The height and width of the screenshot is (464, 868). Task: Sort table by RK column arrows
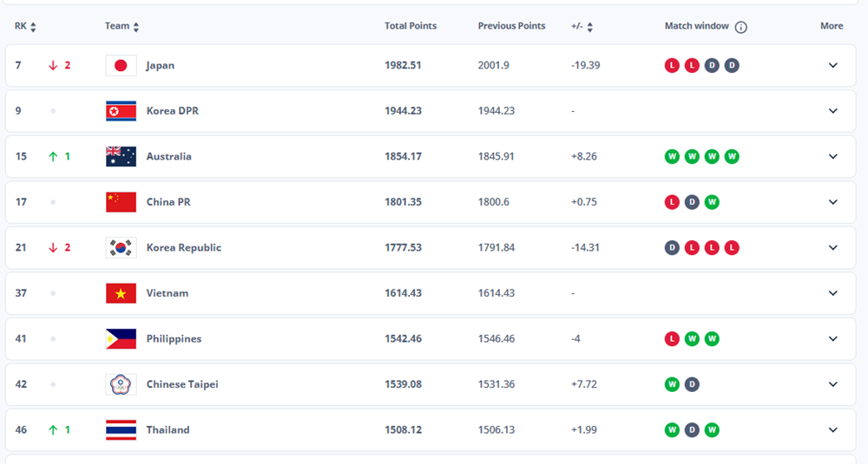point(33,27)
